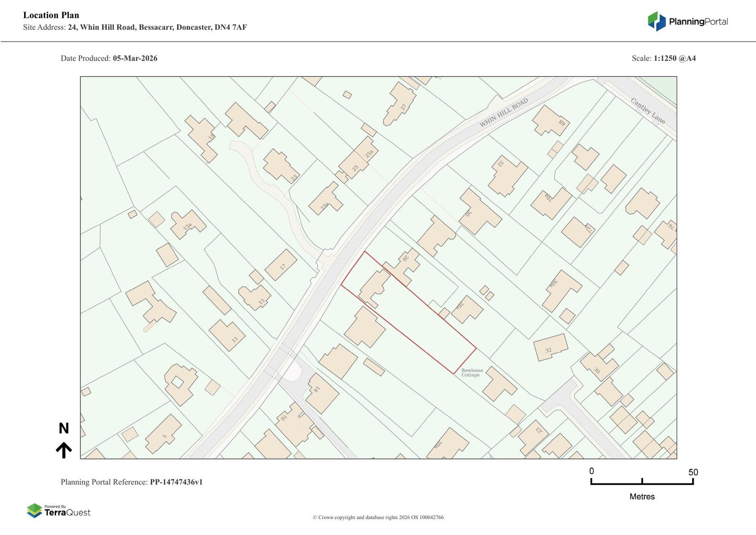Select building number 27 on map
The image size is (756, 535).
(x=402, y=105)
